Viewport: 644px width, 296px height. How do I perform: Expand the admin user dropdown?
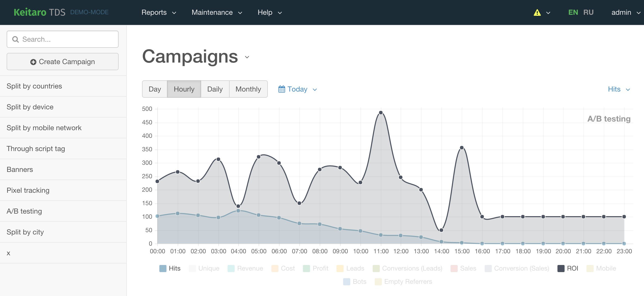626,12
